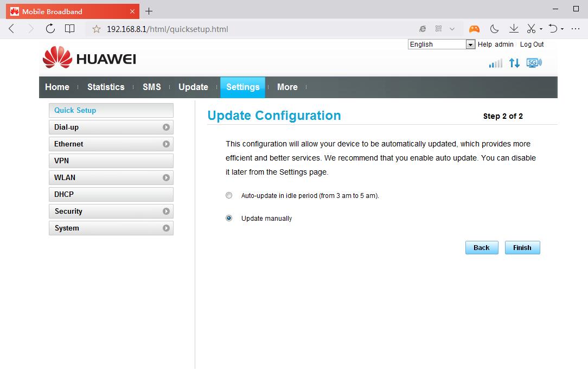The height and width of the screenshot is (371, 588).
Task: Click the data transfer arrows icon
Action: (x=514, y=63)
